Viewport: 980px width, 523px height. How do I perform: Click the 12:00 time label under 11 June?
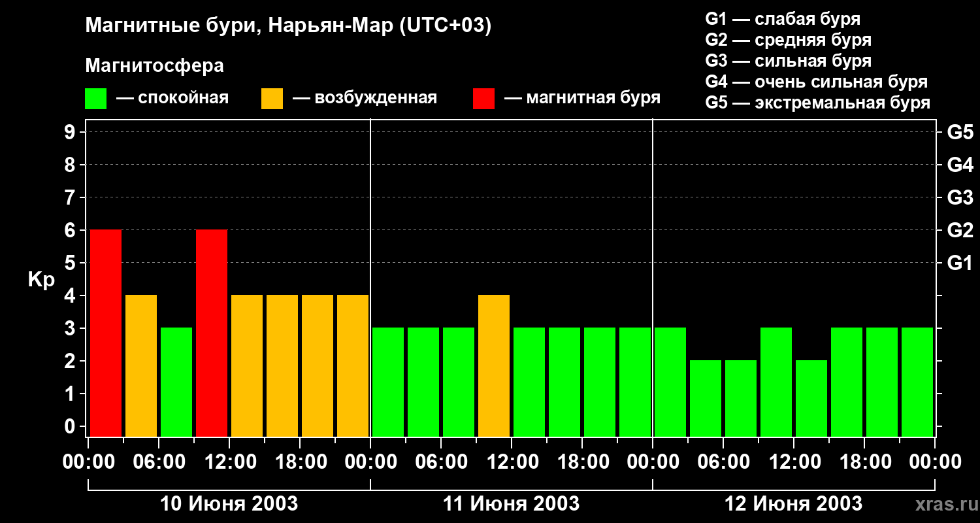[x=512, y=462]
